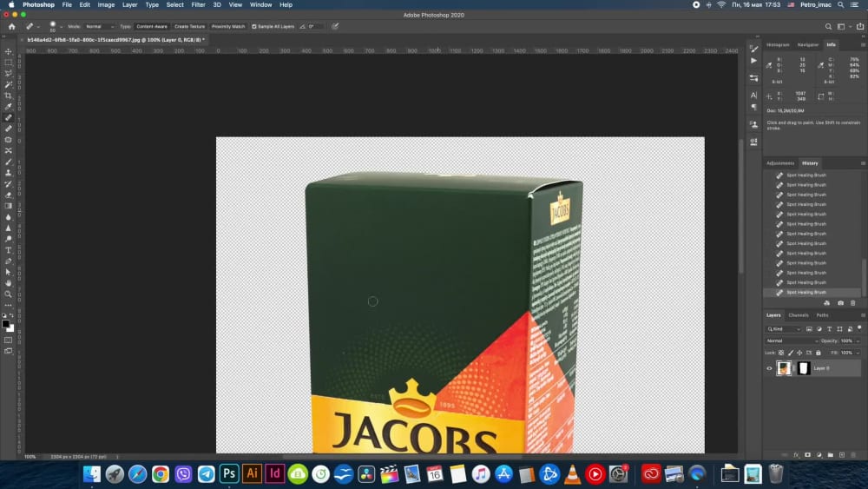Select the Magic Wand tool
868x489 pixels.
coord(9,85)
